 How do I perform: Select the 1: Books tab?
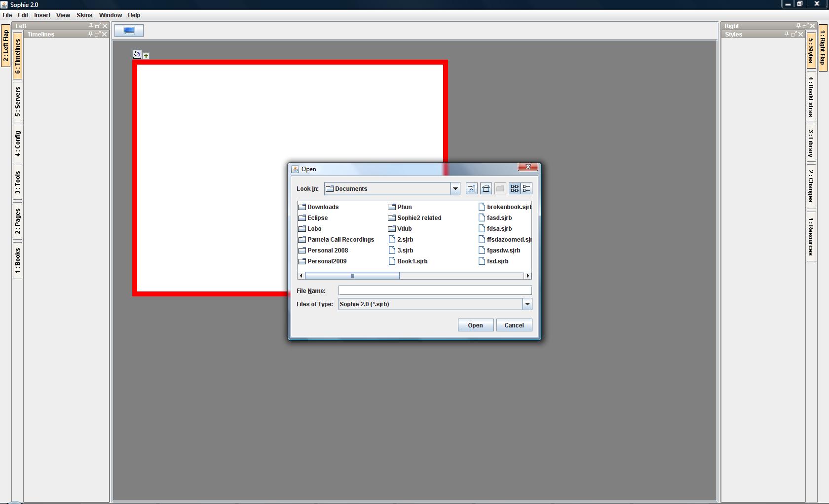[17, 261]
